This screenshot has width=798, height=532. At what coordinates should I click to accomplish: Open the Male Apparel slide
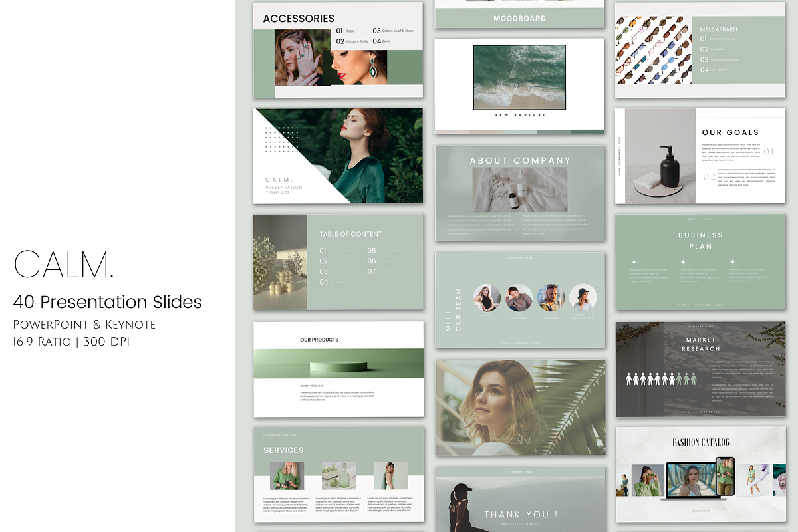pyautogui.click(x=700, y=50)
